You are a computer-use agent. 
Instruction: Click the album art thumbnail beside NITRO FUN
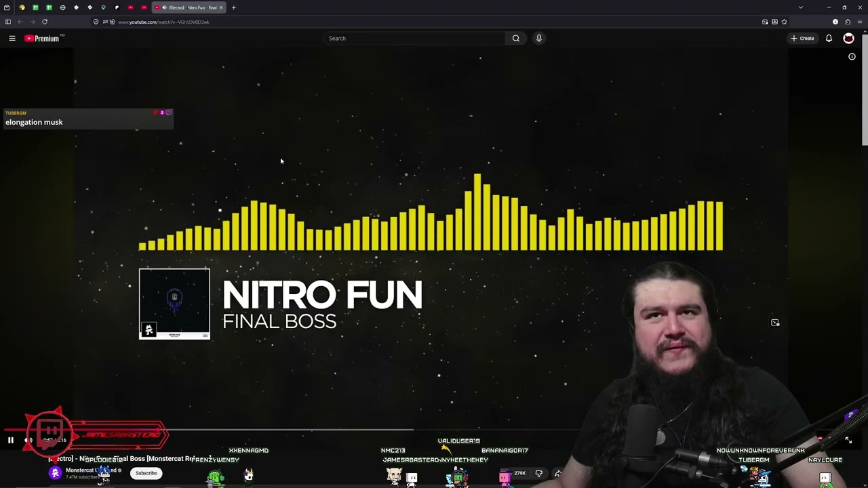click(x=174, y=304)
